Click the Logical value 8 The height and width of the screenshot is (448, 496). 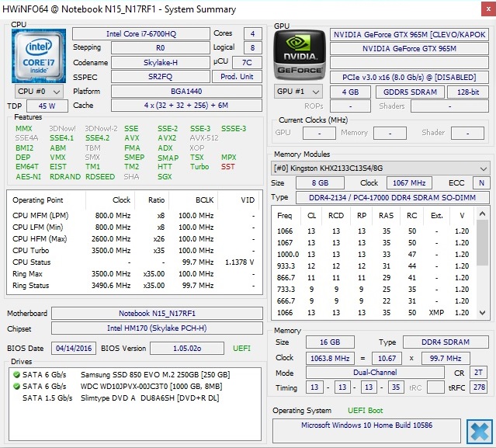(253, 48)
